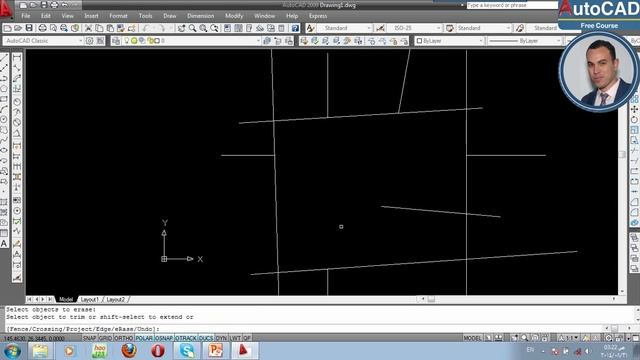Open the Dimension menu
Viewport: 640px width, 360px height.
200,16
